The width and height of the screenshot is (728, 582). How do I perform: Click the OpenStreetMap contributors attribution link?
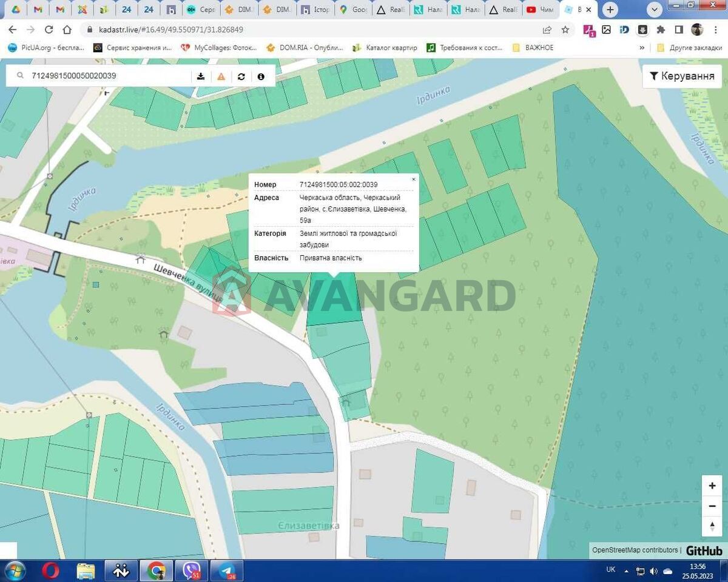tap(635, 550)
